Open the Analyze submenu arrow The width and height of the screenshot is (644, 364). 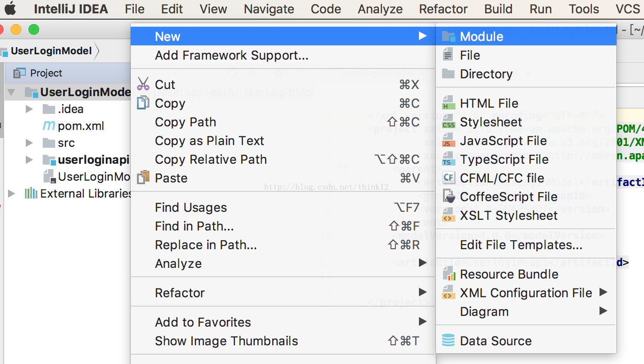click(x=423, y=263)
